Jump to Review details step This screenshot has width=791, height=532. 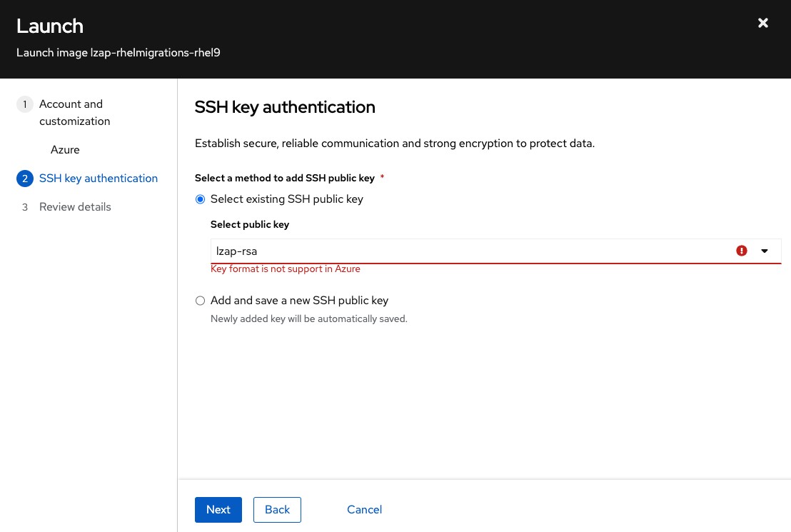coord(75,207)
